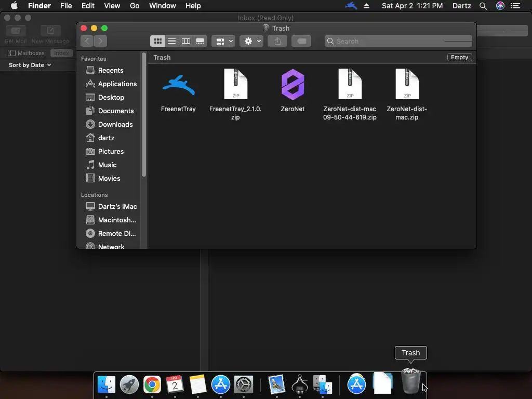Image resolution: width=532 pixels, height=399 pixels.
Task: Click the eject icon in menu bar
Action: (366, 6)
